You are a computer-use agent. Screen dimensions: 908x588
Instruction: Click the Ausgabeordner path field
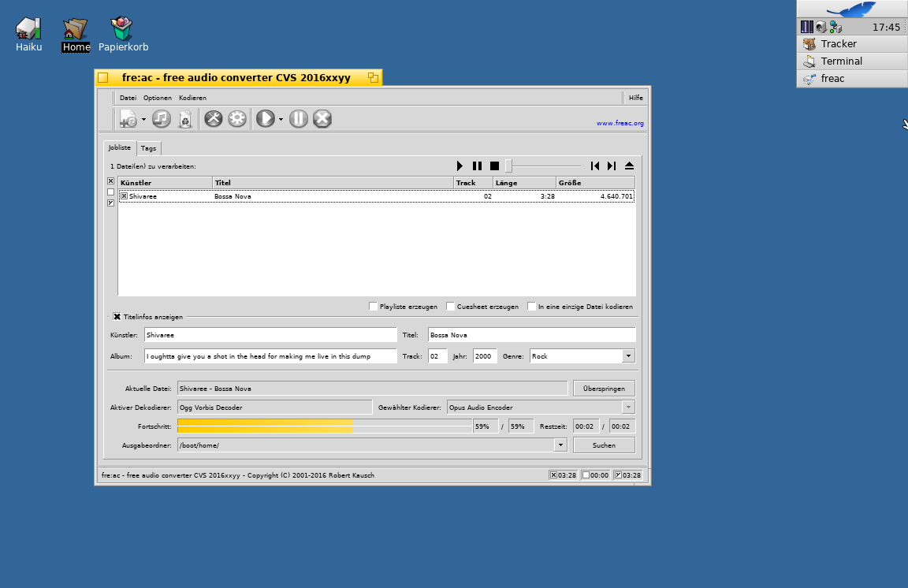click(366, 445)
